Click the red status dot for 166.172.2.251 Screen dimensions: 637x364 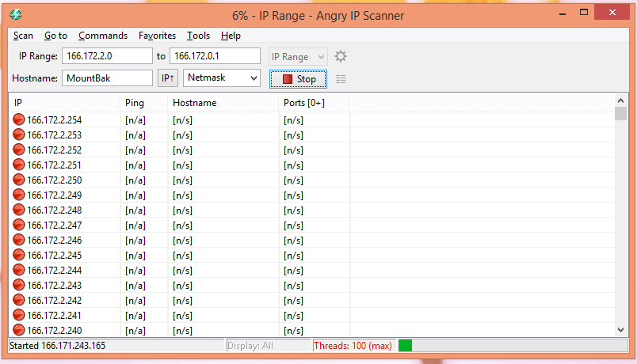pyautogui.click(x=19, y=165)
